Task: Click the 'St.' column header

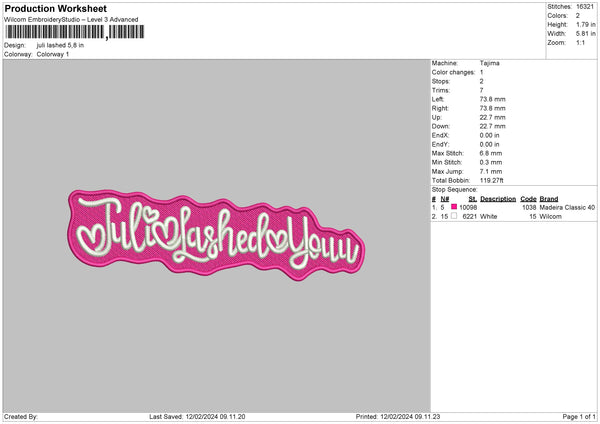Action: 473,199
